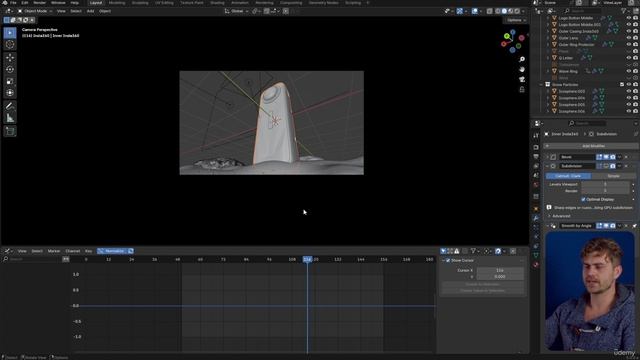The height and width of the screenshot is (360, 640).
Task: Open the Scene properties tab
Action: 536,176
